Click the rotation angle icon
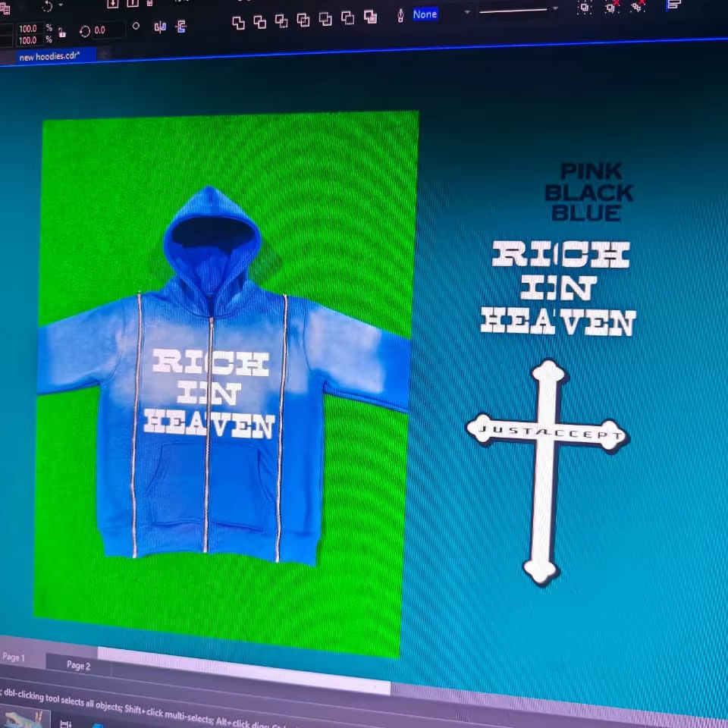Screen dimensions: 728x728 (84, 32)
